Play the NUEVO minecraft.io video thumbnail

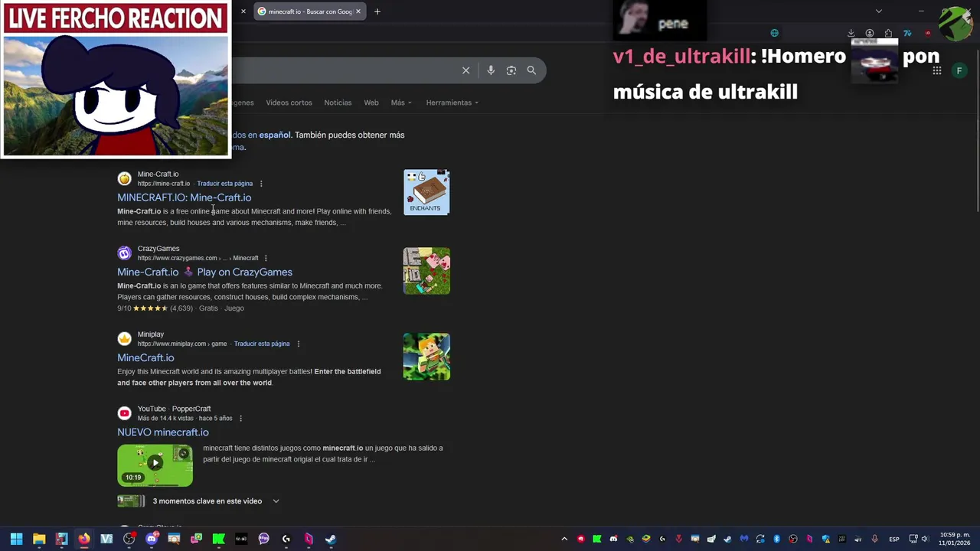[155, 465]
